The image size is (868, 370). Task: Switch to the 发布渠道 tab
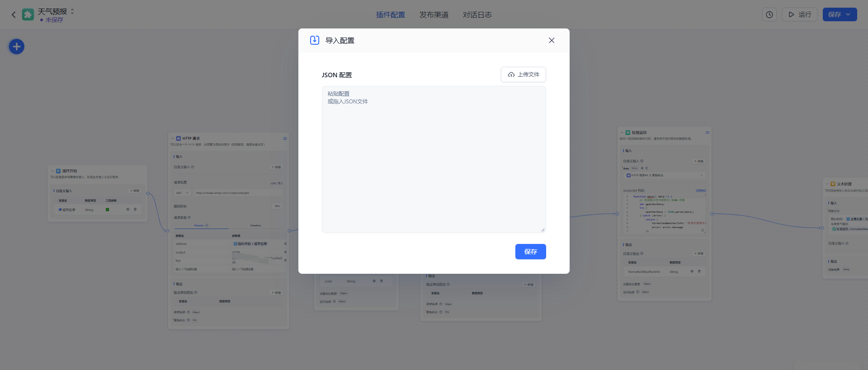(434, 15)
